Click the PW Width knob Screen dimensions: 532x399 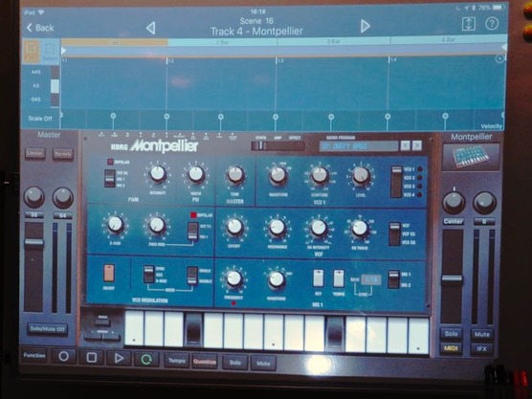tap(196, 174)
